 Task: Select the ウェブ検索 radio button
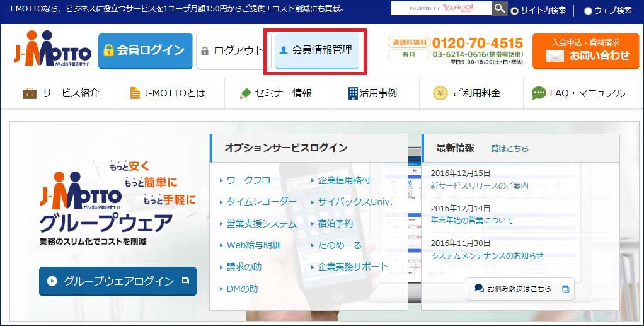[x=588, y=11]
